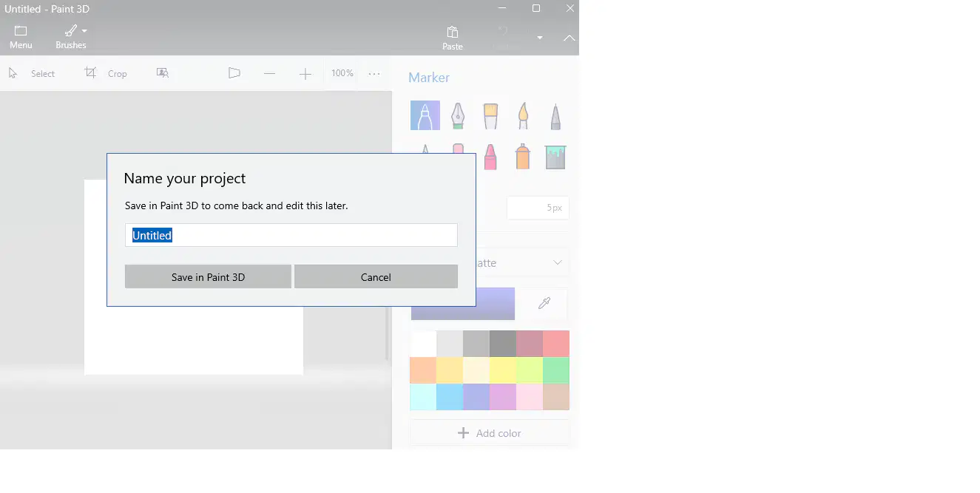This screenshot has height=493, width=980.
Task: Expand the Matte material dropdown
Action: 490,263
